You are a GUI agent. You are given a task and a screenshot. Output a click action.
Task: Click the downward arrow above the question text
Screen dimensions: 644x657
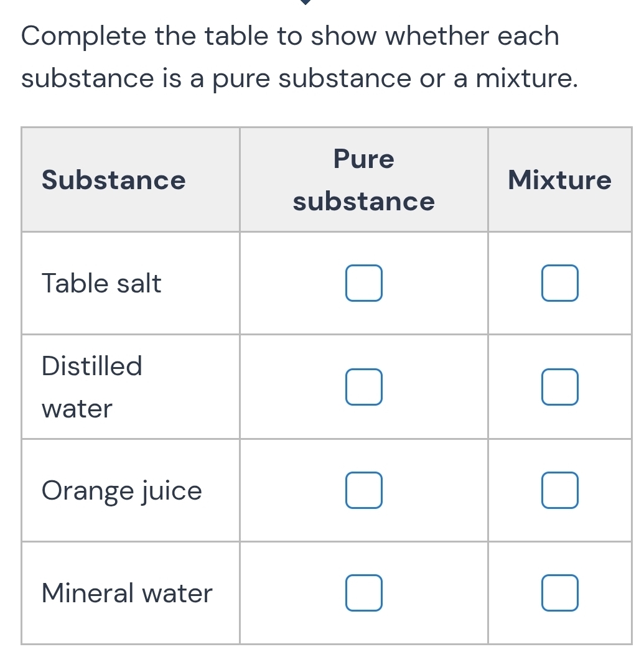(x=304, y=4)
